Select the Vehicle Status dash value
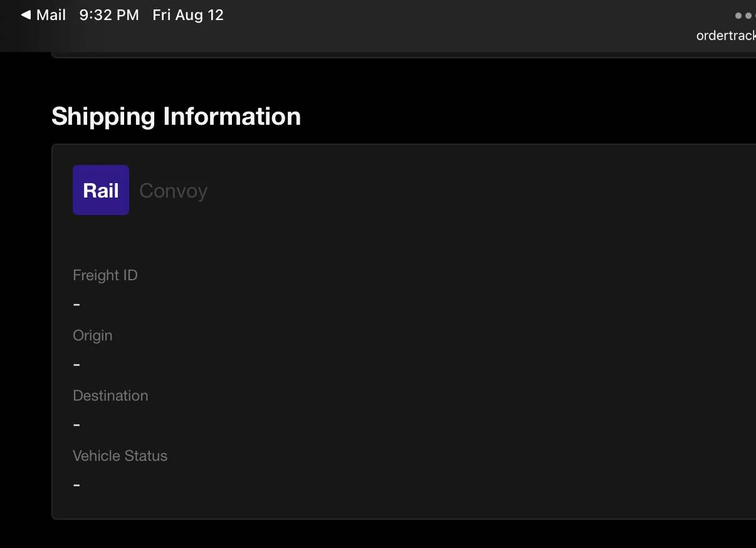Viewport: 756px width, 548px height. tap(76, 485)
